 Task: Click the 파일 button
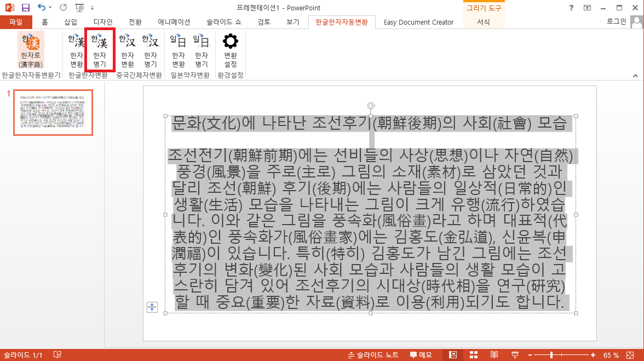[16, 22]
